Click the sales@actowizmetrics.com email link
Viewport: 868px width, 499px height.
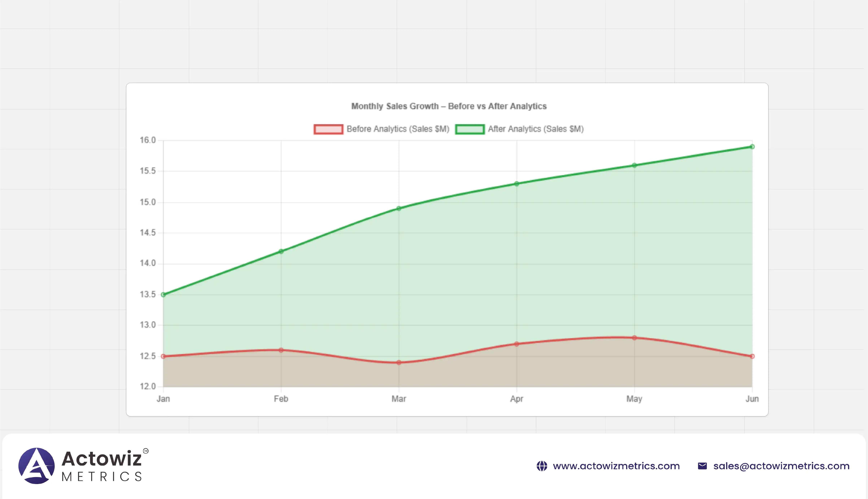pyautogui.click(x=781, y=466)
